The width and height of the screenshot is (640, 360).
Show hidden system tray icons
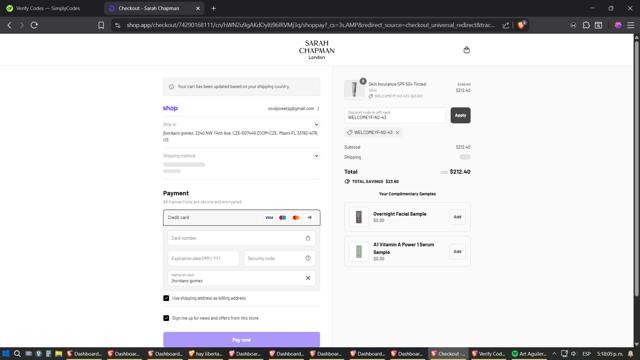pyautogui.click(x=554, y=353)
